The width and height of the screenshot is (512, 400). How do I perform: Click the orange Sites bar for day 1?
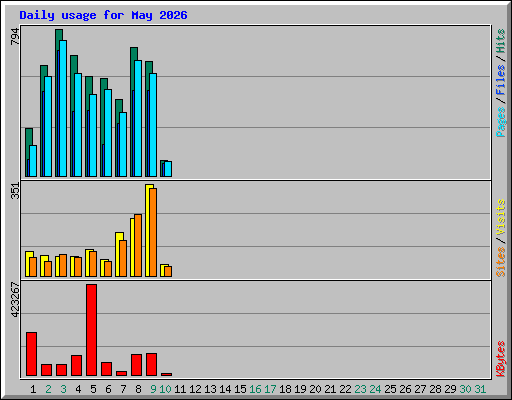[33, 267]
